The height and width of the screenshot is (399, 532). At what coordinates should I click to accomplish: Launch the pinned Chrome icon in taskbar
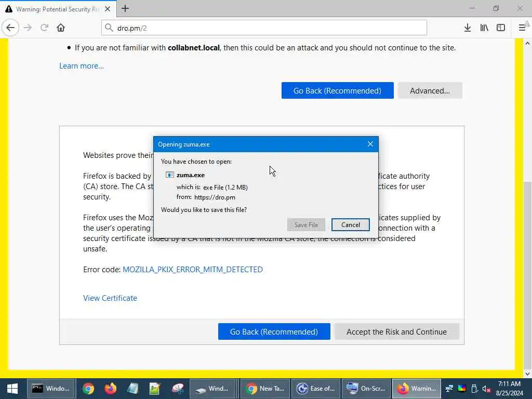coord(88,389)
